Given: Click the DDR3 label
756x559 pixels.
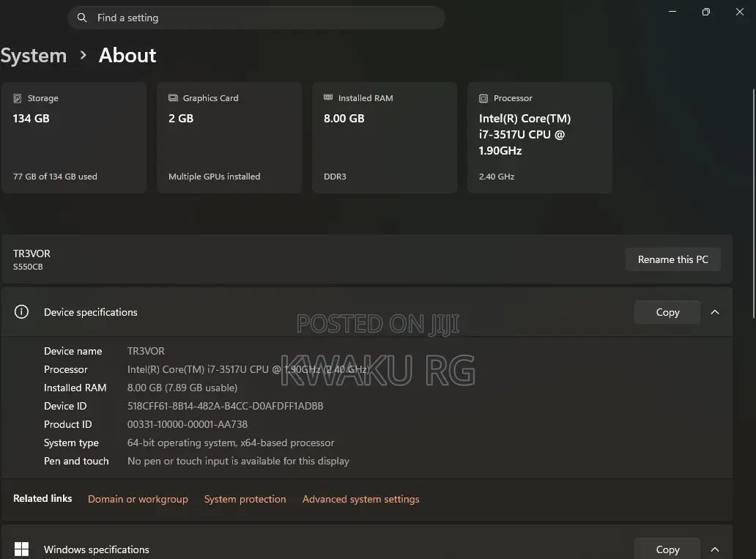Looking at the screenshot, I should [335, 177].
